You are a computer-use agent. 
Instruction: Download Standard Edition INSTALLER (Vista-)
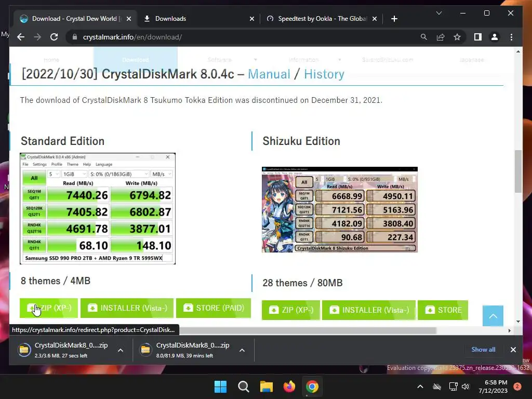(x=127, y=308)
